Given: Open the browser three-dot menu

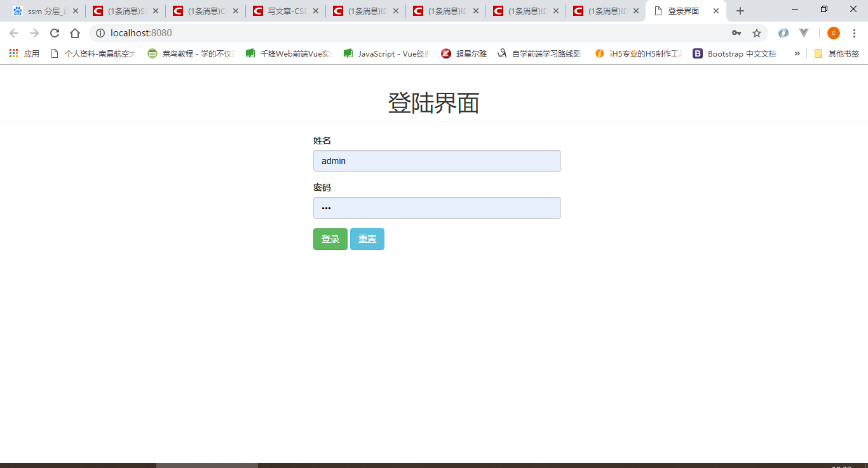Looking at the screenshot, I should coord(855,32).
